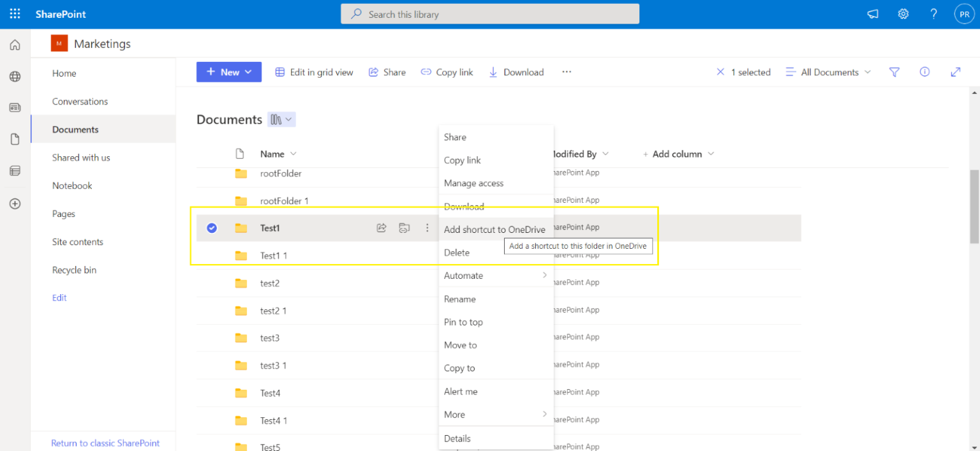Select the globe icon in the left rail
The width and height of the screenshot is (980, 451).
pos(14,77)
